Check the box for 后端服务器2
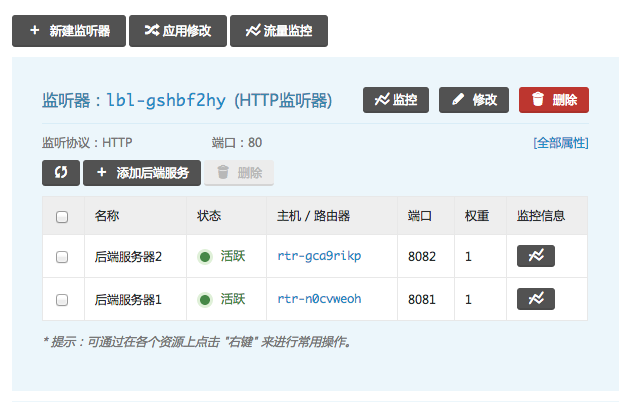 [62, 257]
